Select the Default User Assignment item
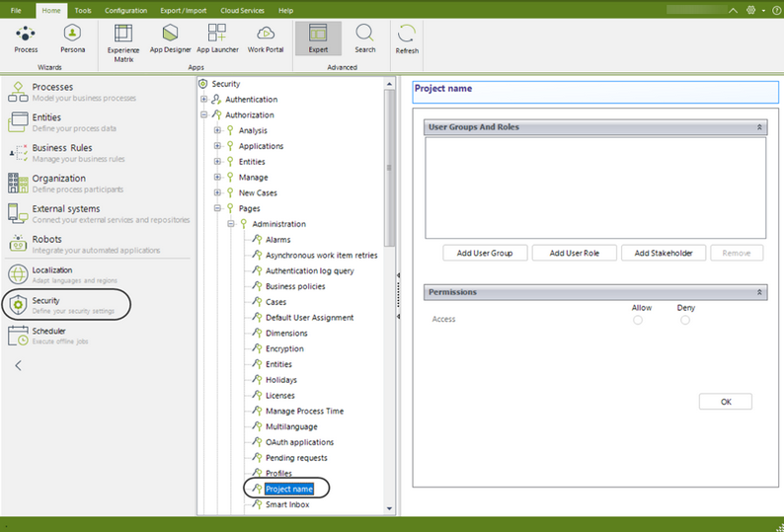This screenshot has width=784, height=532. 309,318
